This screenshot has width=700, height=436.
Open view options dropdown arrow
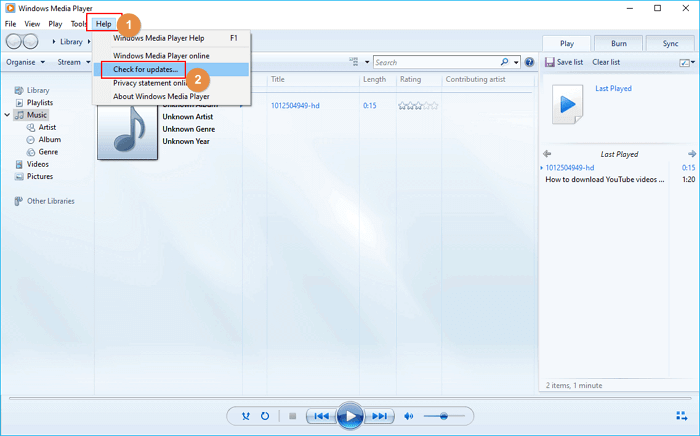point(367,62)
